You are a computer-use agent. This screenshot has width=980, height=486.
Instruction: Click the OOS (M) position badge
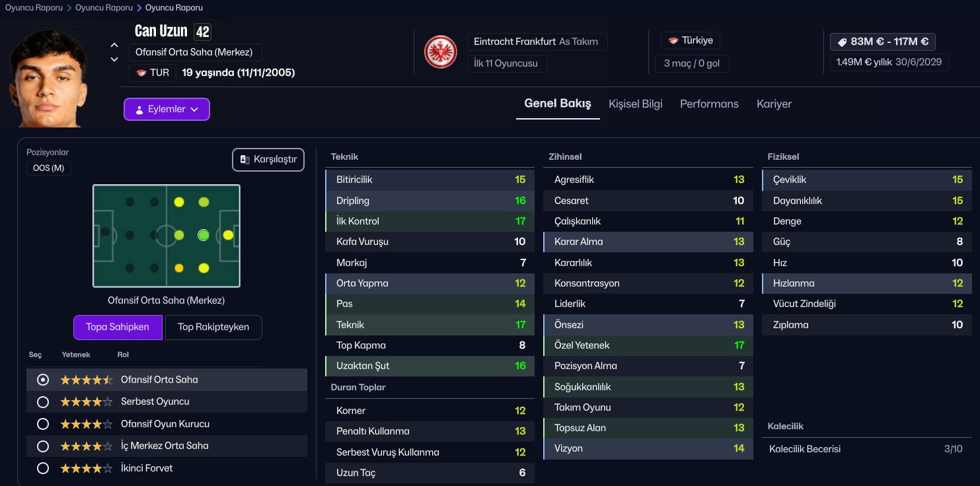pyautogui.click(x=49, y=168)
